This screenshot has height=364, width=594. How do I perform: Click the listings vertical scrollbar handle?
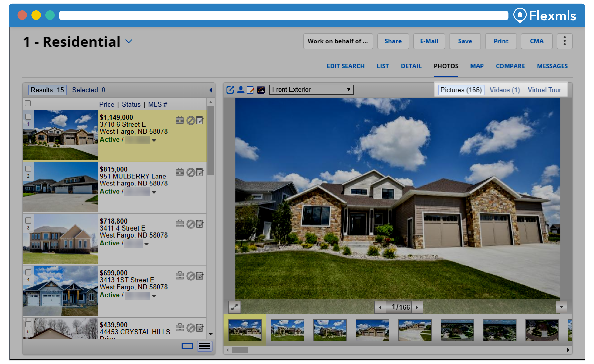(211, 140)
